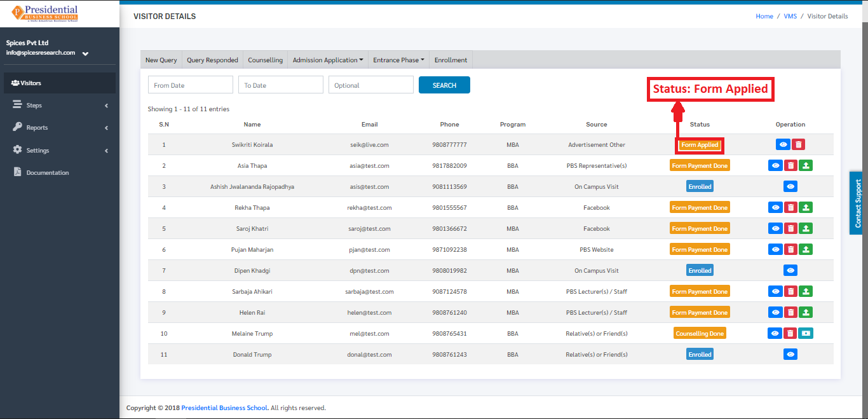Expand Steps sidebar menu
Image resolution: width=868 pixels, height=419 pixels.
(x=60, y=105)
